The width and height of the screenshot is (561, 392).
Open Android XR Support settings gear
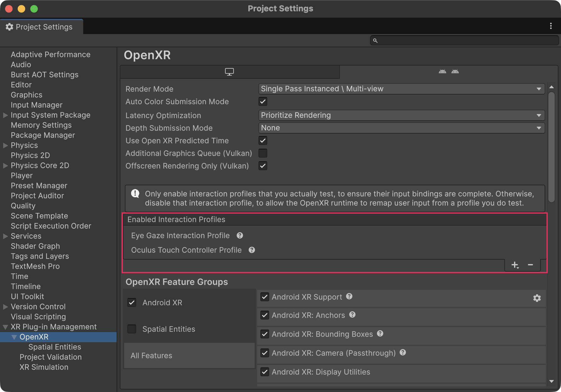coord(537,298)
